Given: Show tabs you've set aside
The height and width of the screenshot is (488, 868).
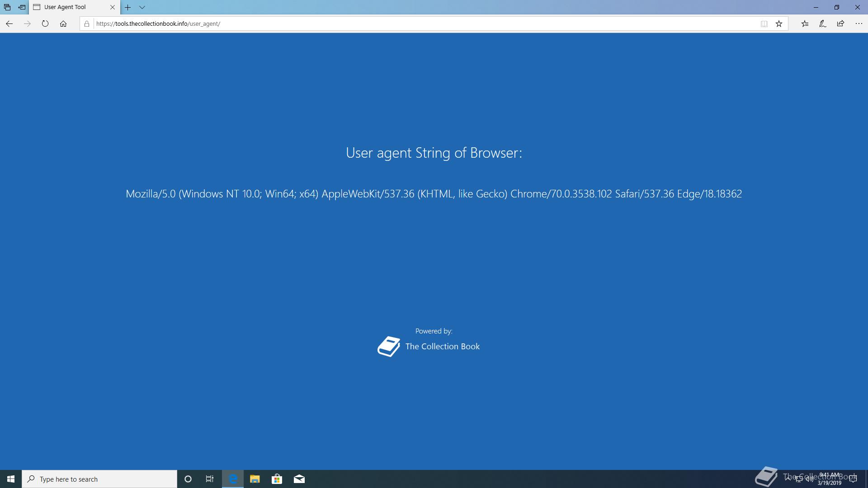Looking at the screenshot, I should tap(7, 7).
